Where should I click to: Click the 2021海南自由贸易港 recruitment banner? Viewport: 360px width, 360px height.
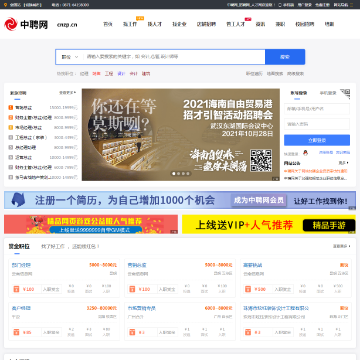click(181, 135)
